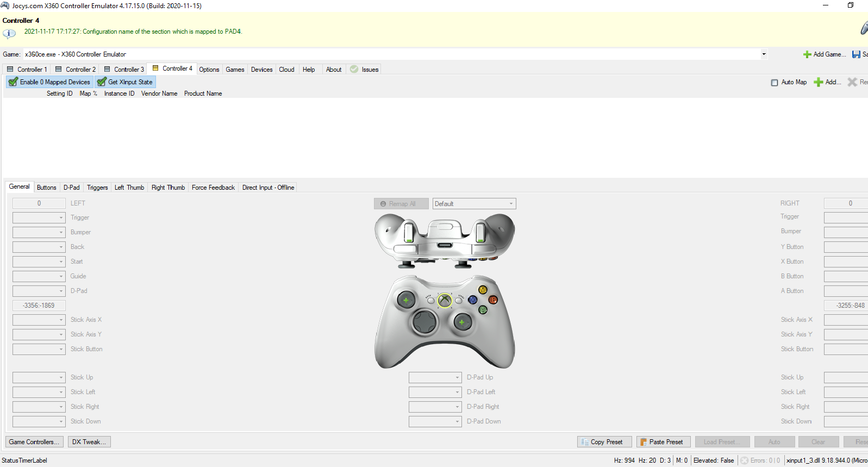
Task: Open the left Stick Up mapping dropdown
Action: coord(39,377)
